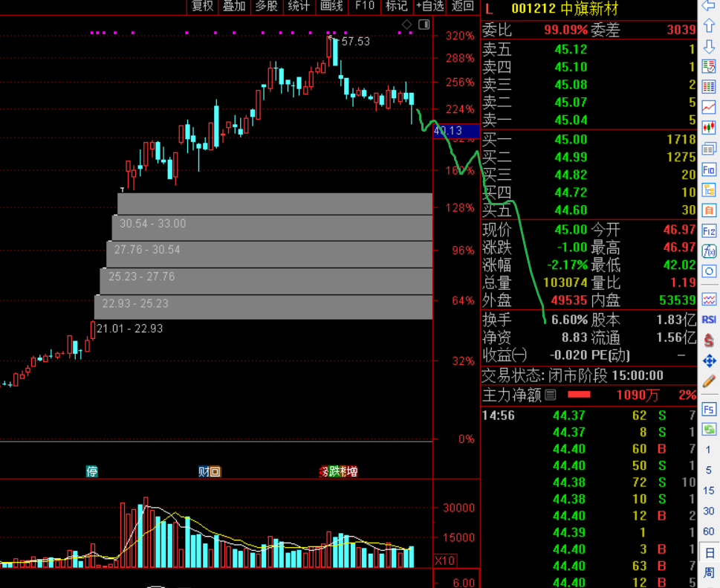Screen dimensions: 720x588
Task: Open the F12 trading sidebar icon
Action: [x=709, y=231]
